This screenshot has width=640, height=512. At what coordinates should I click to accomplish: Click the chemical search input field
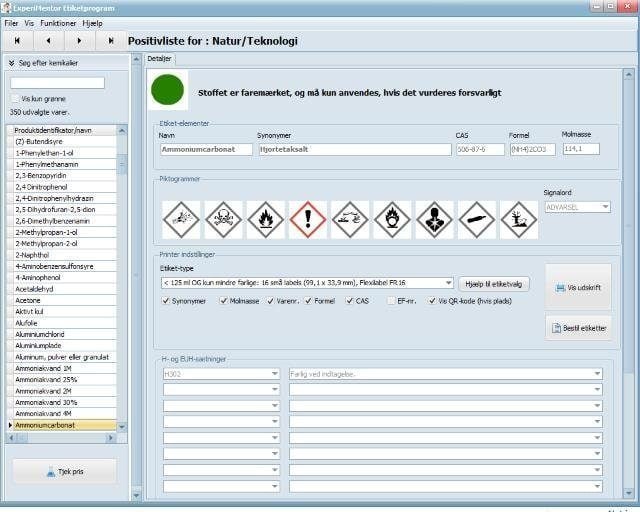[x=57, y=83]
